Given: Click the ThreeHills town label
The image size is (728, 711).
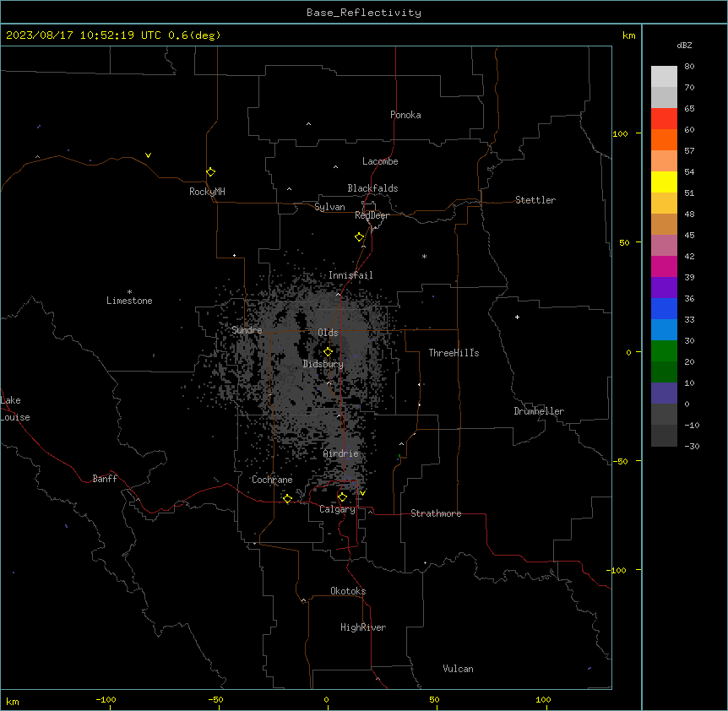Looking at the screenshot, I should pyautogui.click(x=454, y=353).
